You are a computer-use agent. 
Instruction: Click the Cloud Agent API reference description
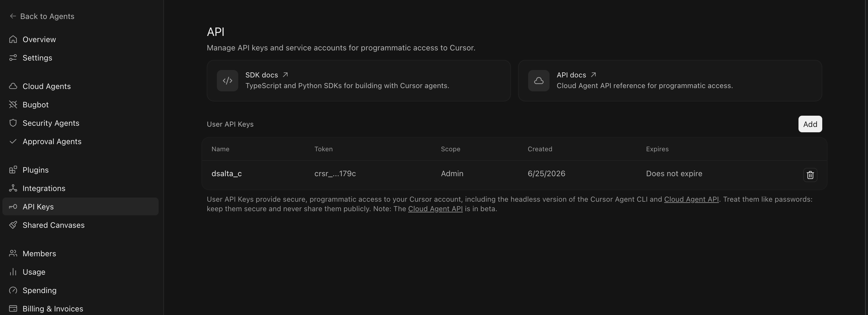[x=645, y=86]
